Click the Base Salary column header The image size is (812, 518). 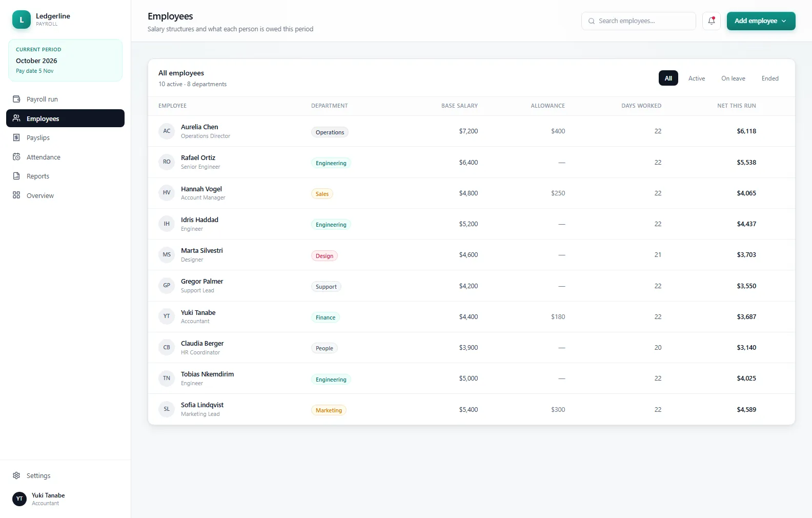click(x=459, y=106)
